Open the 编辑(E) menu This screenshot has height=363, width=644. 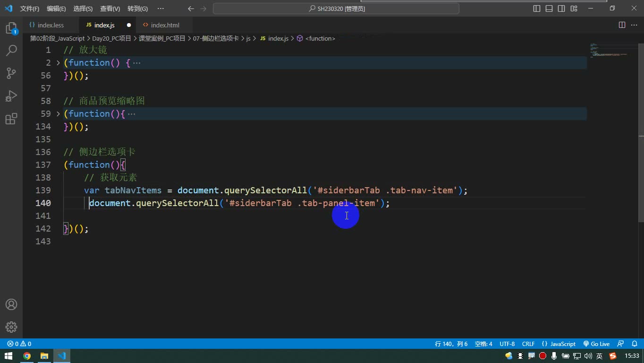click(56, 9)
